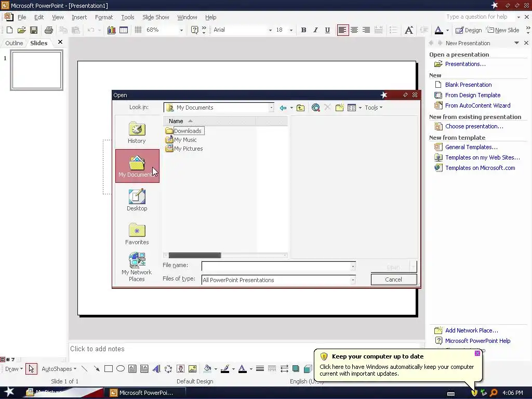Select the Rectangle drawing tool
This screenshot has height=399, width=532.
click(109, 369)
